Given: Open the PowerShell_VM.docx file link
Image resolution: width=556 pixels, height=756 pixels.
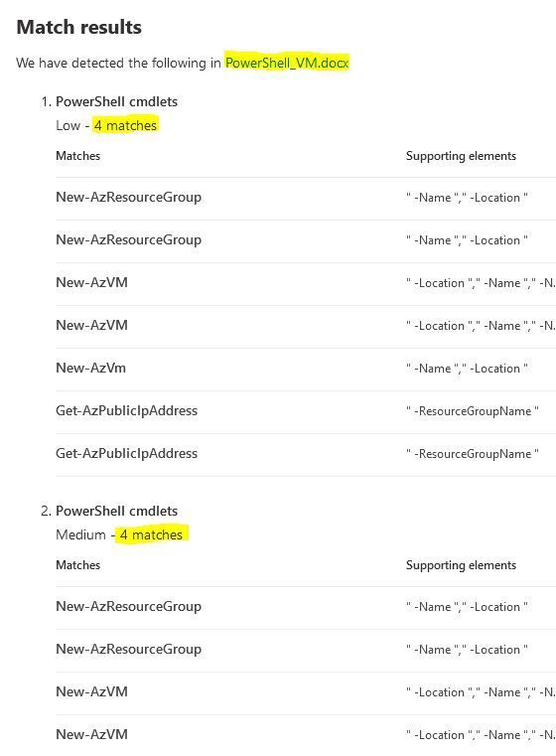Looking at the screenshot, I should [287, 64].
